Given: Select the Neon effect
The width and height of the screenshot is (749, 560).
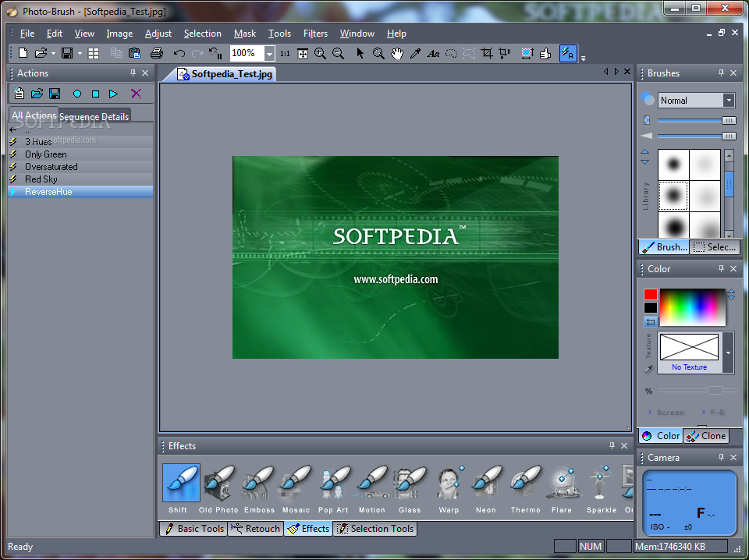Looking at the screenshot, I should 486,488.
